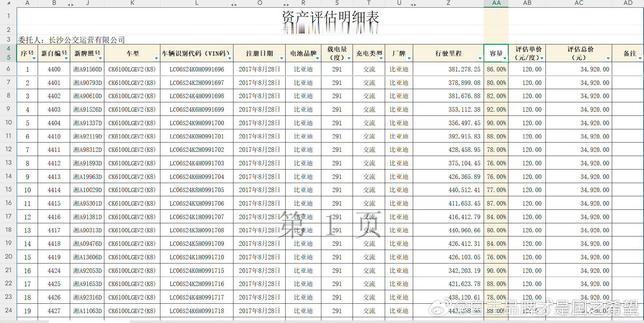Click the 注册日期 header cell
644x323 pixels.
[259, 53]
